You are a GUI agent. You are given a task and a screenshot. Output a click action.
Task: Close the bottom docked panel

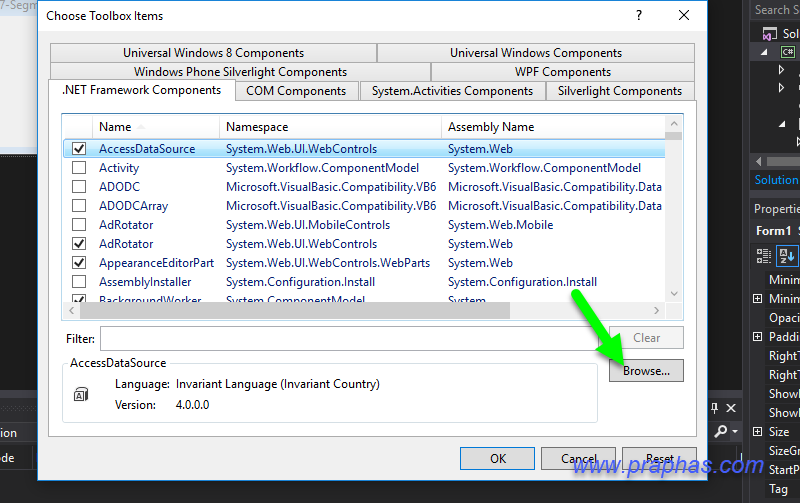731,408
